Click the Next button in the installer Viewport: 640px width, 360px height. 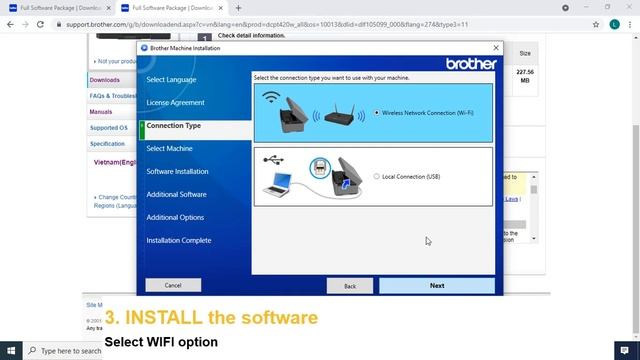coord(437,285)
